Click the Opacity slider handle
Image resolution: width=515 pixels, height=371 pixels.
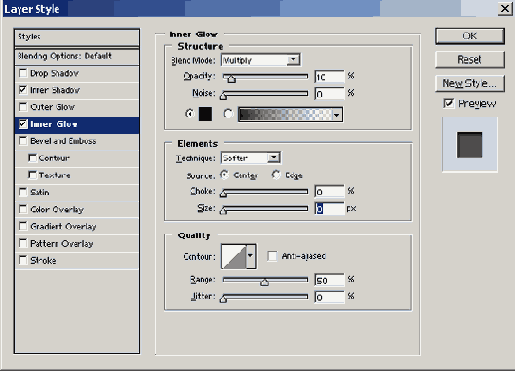[232, 79]
